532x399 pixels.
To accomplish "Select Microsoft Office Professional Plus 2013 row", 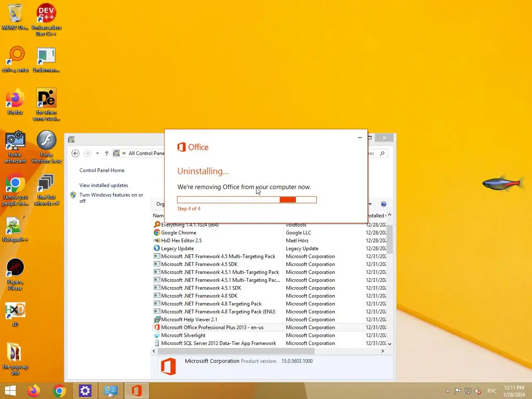I will coord(212,328).
